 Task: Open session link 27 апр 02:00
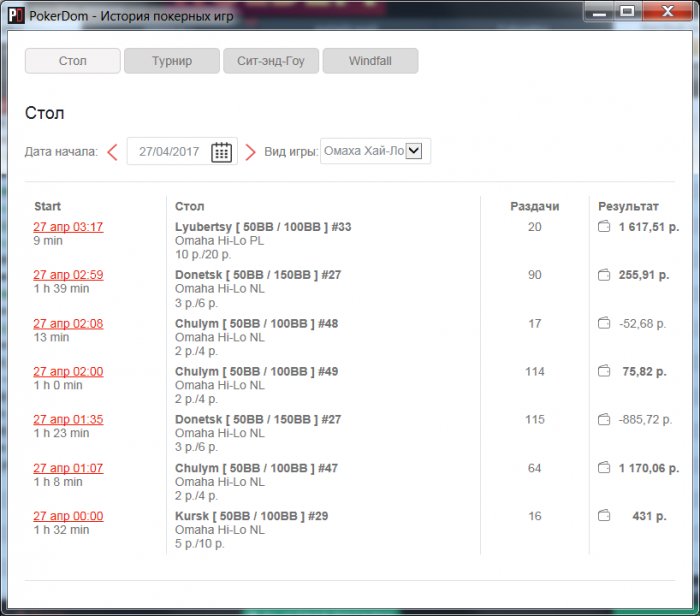click(68, 371)
